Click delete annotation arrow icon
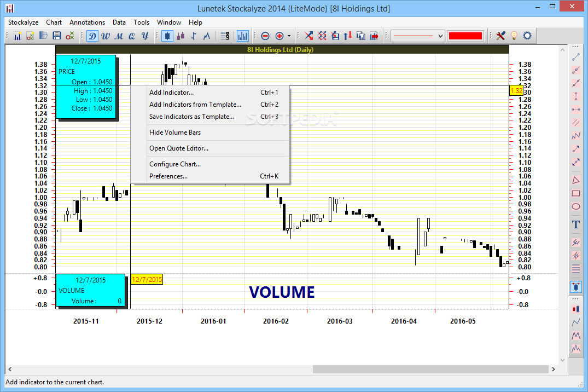Screen dimensions: 588x392 point(308,36)
